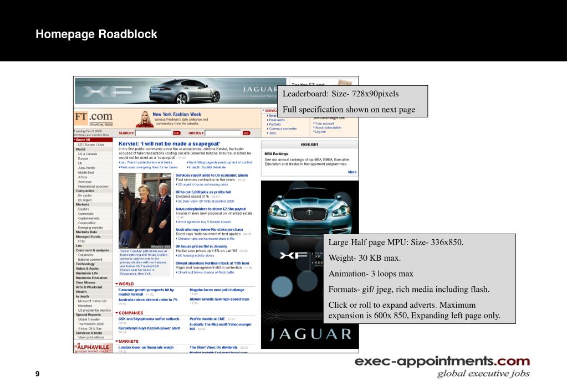The height and width of the screenshot is (392, 567).
Task: Open Services & tools in left navigation
Action: point(89,333)
